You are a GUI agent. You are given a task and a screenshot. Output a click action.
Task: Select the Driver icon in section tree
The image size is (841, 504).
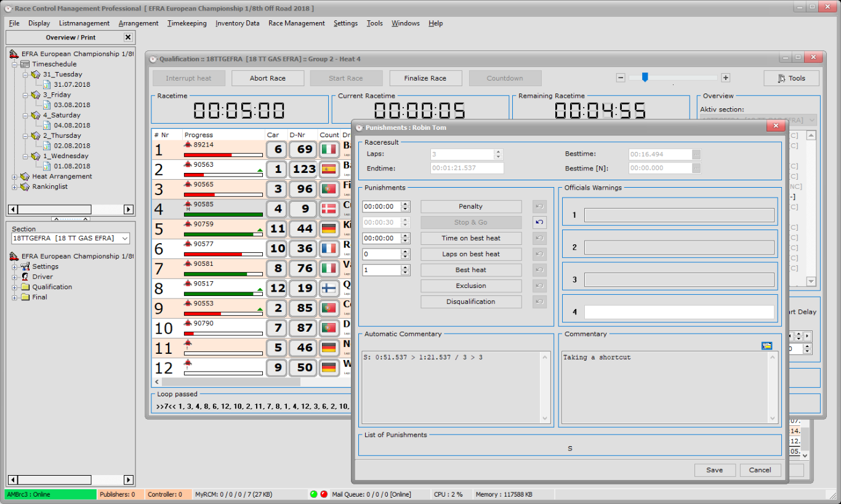25,277
